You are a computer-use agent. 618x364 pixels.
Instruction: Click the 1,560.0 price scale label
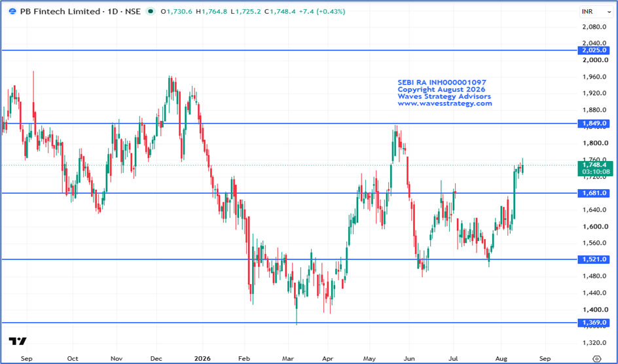click(594, 243)
